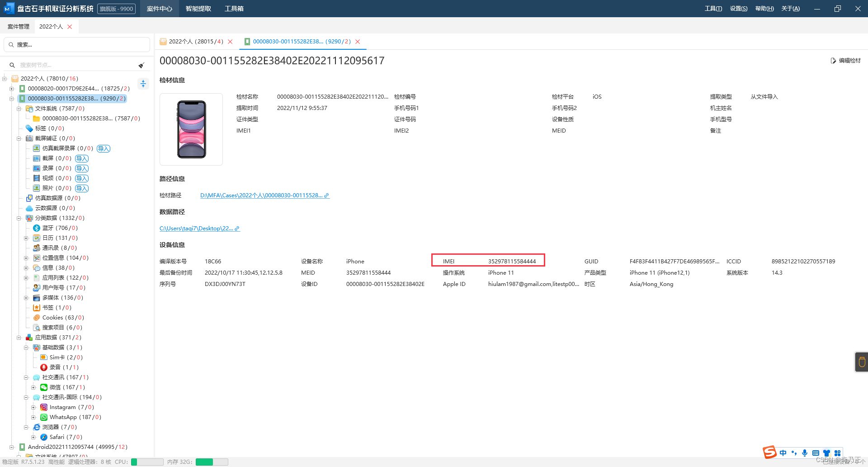Collapse the 截屏辅证 node
Screen dimensions: 868x467
click(x=19, y=138)
